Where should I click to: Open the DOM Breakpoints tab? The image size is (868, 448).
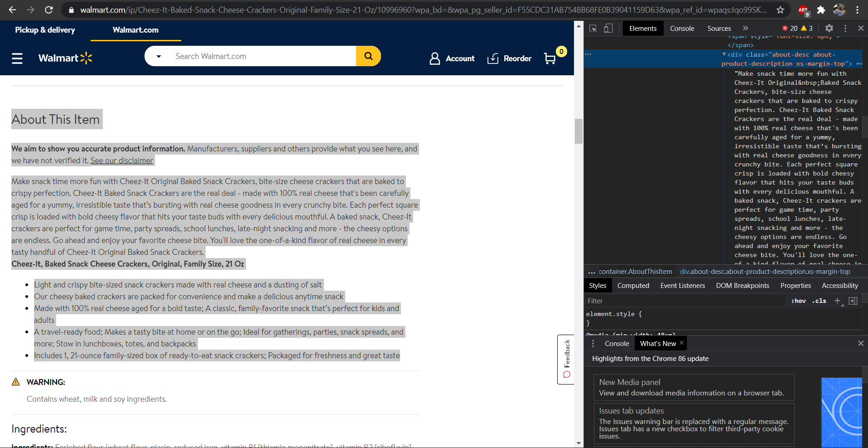tap(743, 286)
